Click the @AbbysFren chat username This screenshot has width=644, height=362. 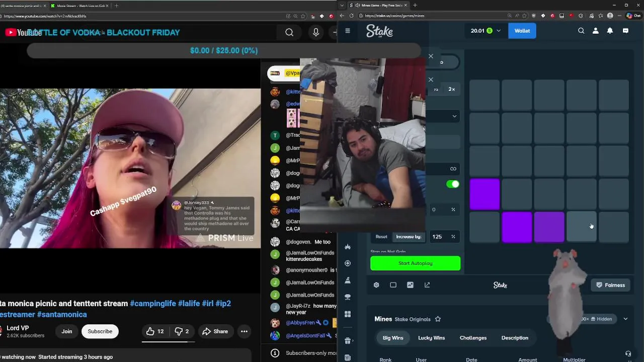click(300, 323)
